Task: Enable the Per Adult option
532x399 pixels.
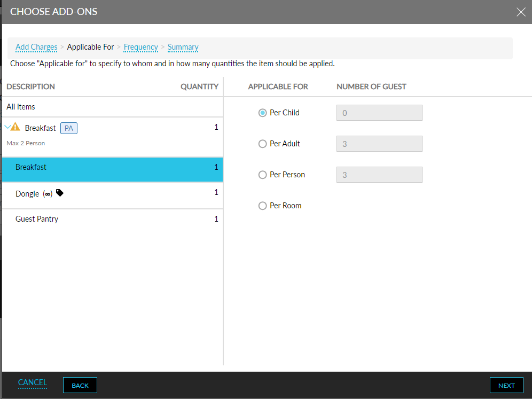Action: click(262, 144)
